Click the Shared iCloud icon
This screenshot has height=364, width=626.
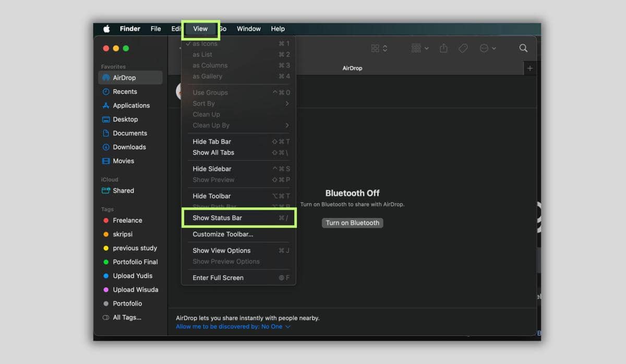point(106,190)
